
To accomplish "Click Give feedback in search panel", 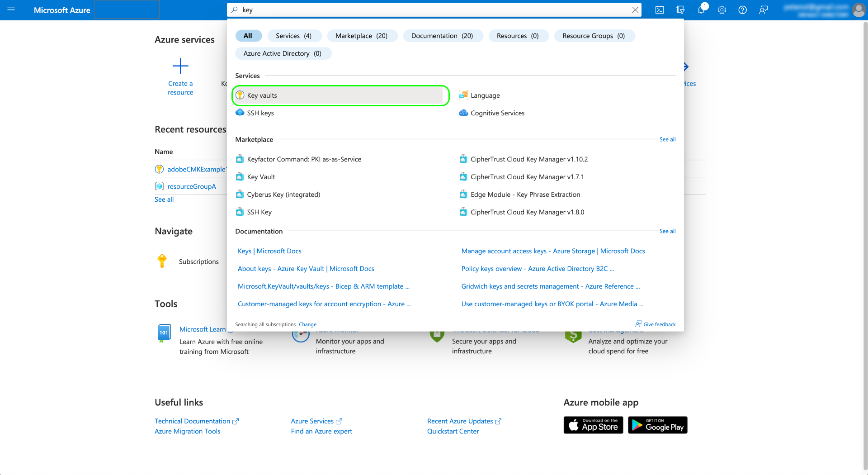I will coord(656,324).
